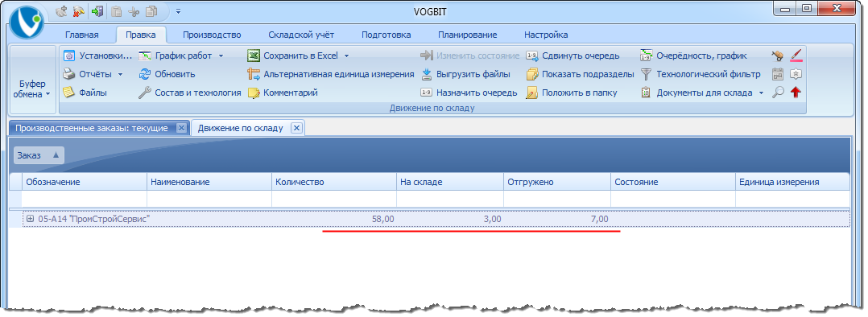868x317 pixels.
Task: Expand the Сохранить в Excel dropdown arrow
Action: pos(346,56)
